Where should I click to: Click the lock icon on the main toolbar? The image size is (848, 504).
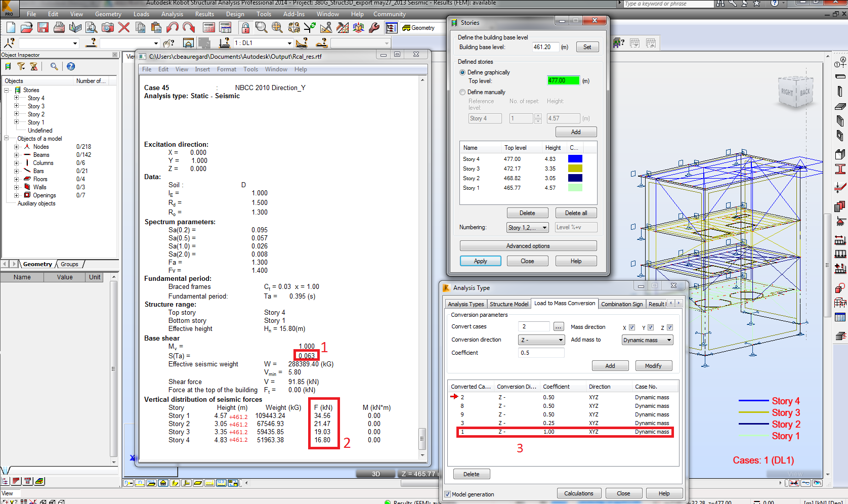click(246, 28)
